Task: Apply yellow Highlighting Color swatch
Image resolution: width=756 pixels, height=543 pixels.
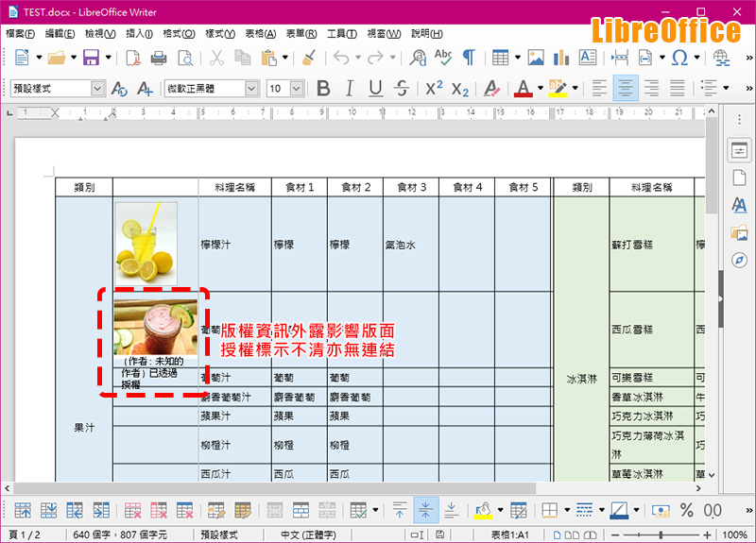Action: [x=558, y=89]
